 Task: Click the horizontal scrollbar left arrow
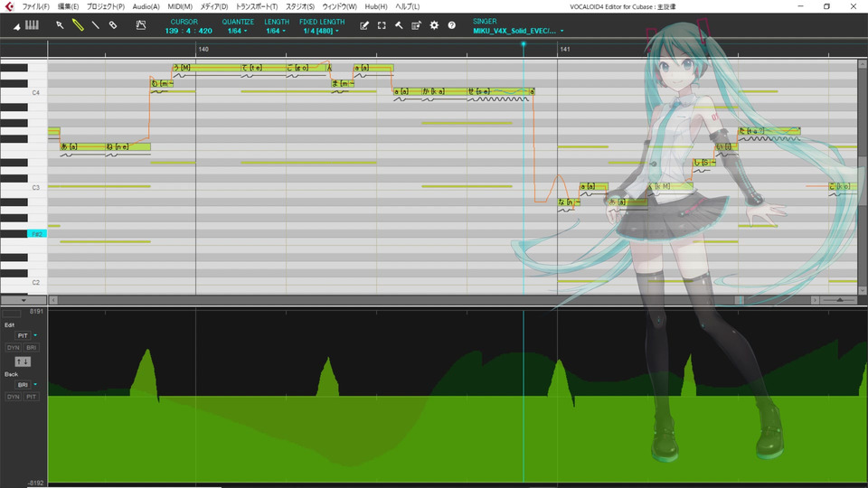(53, 300)
